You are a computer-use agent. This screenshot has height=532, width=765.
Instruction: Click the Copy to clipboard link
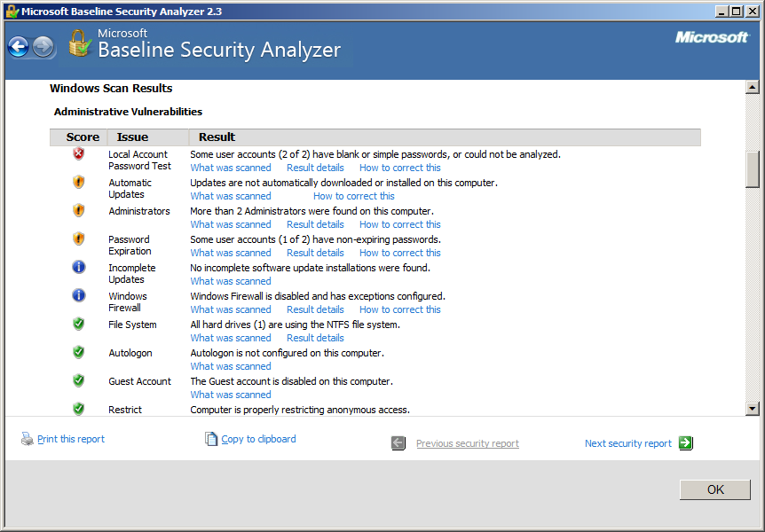coord(258,439)
